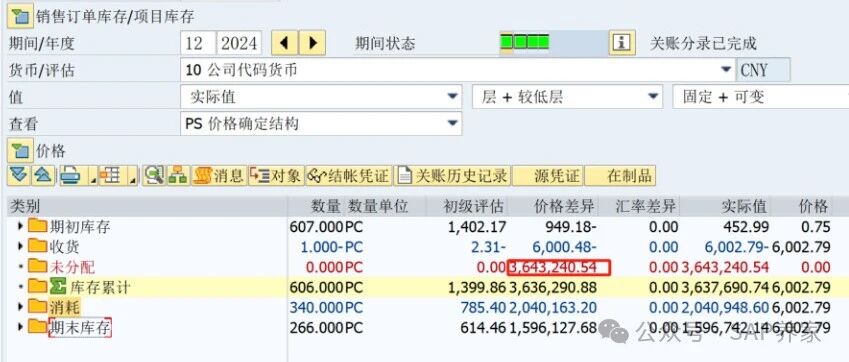This screenshot has width=849, height=362.
Task: Click the period field showing 12
Action: 198,43
